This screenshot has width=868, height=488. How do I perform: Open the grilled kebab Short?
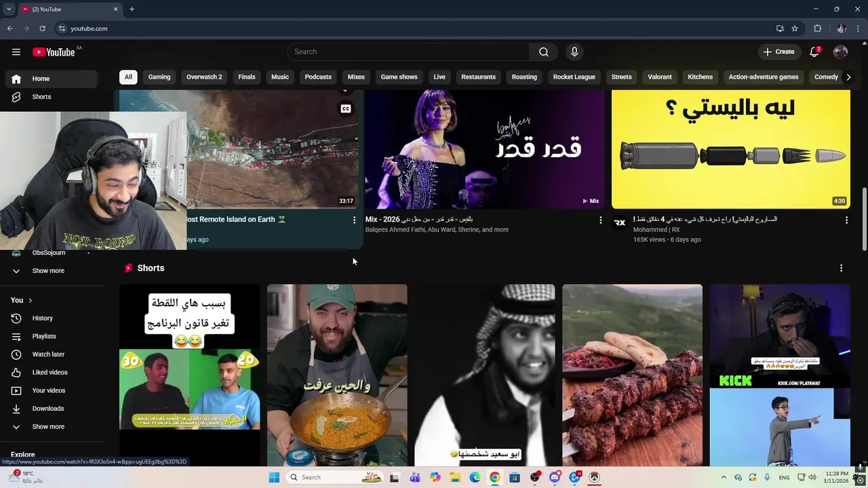632,375
